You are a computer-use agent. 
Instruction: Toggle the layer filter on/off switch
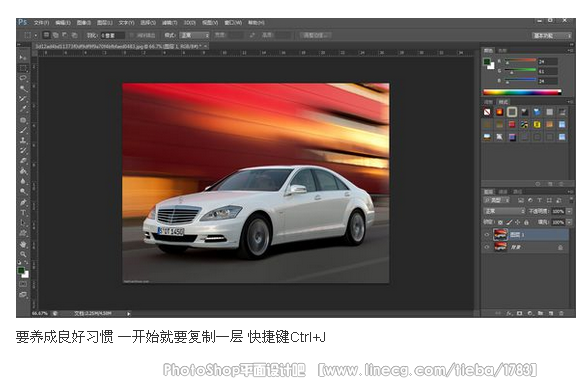[571, 200]
